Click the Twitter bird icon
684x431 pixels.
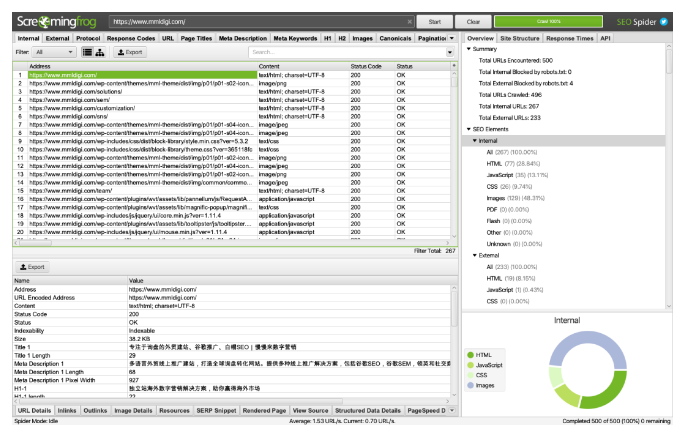click(x=663, y=21)
